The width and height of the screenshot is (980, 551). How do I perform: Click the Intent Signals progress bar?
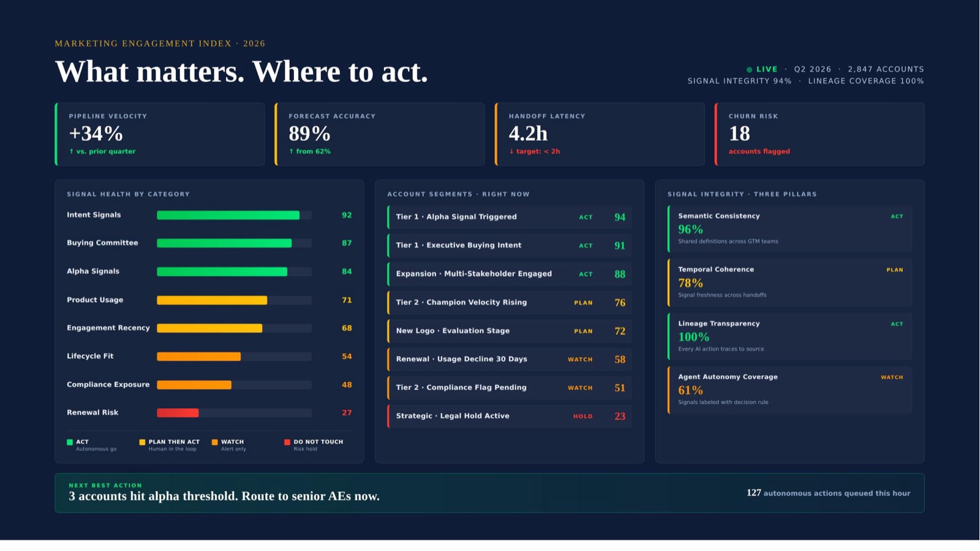(x=234, y=215)
